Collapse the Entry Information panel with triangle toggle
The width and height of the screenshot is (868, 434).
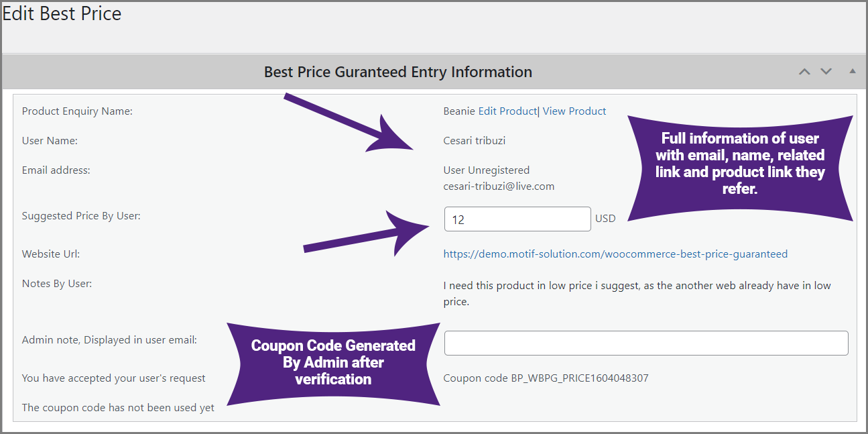[x=853, y=70]
